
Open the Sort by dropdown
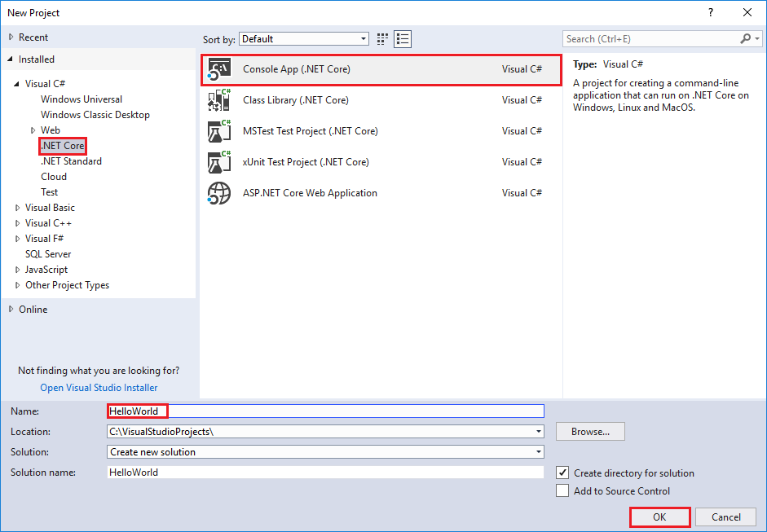point(362,38)
